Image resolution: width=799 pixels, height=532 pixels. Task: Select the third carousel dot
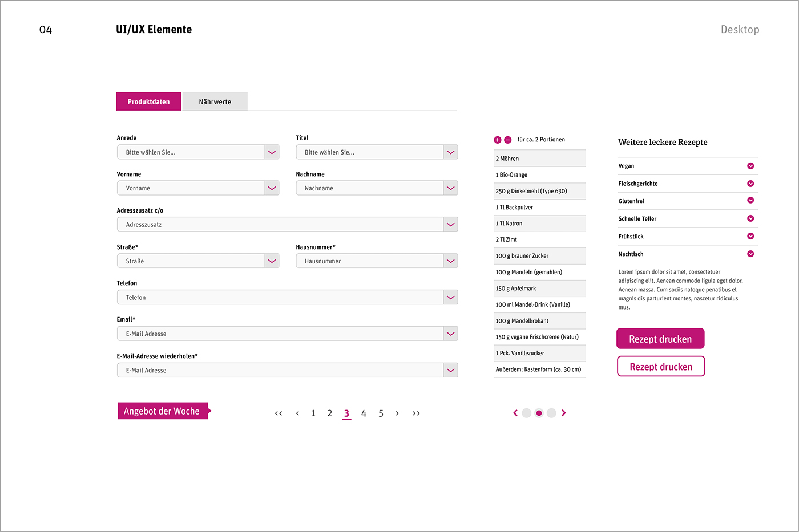[551, 413]
